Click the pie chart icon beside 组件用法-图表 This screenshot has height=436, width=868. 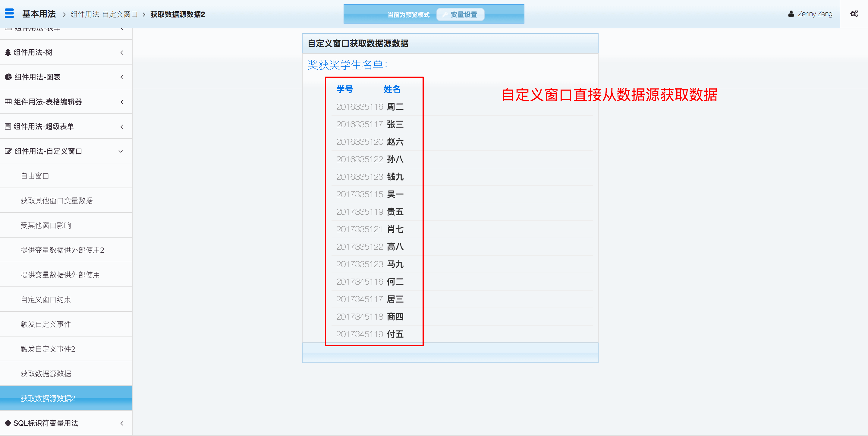pos(8,77)
